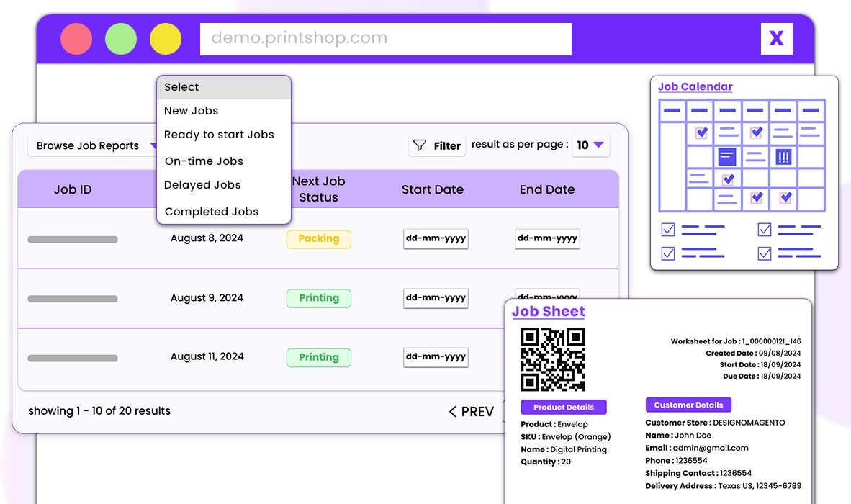Choose Completed Jobs in the dropdown list
The image size is (851, 504).
pos(212,212)
